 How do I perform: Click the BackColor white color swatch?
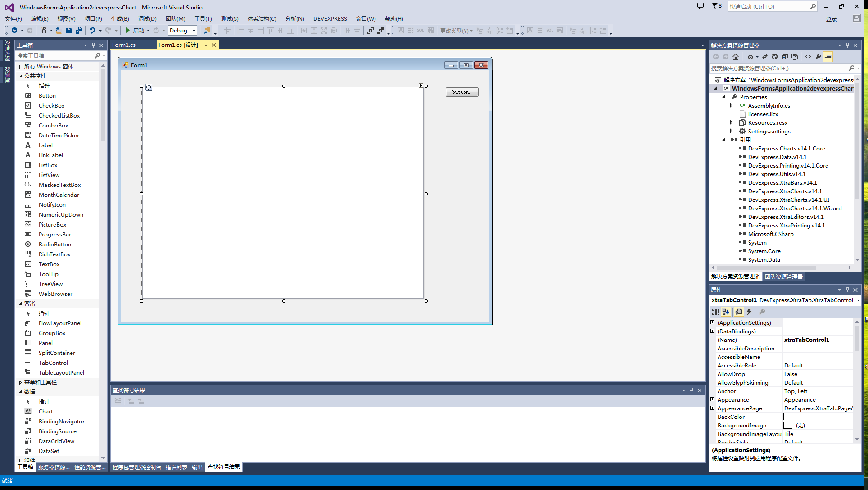(x=788, y=417)
